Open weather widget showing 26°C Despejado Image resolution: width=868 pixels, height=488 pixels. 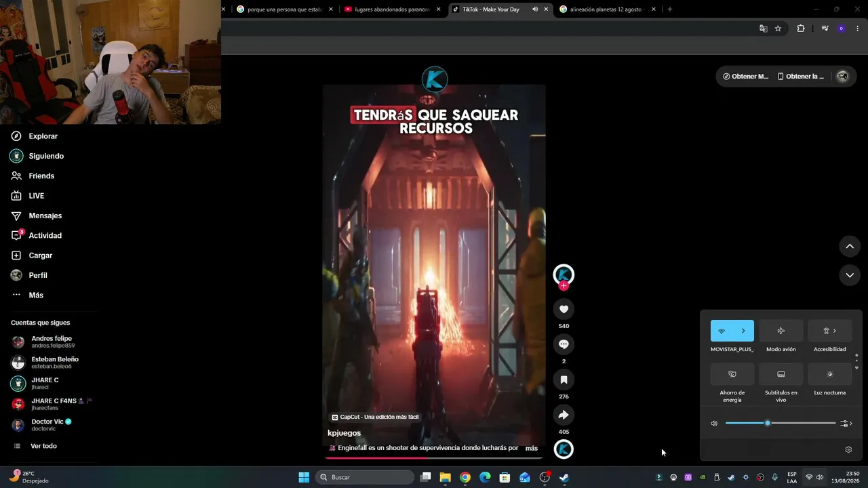pos(29,477)
